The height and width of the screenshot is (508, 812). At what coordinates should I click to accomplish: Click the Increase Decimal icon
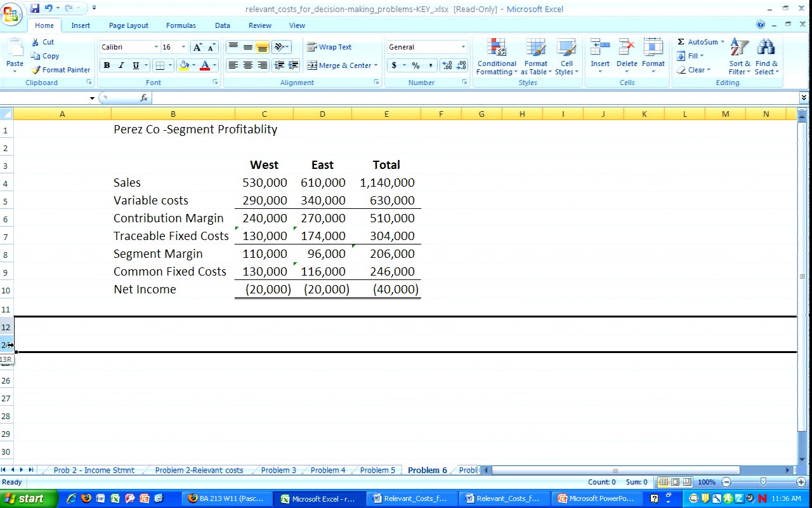447,65
